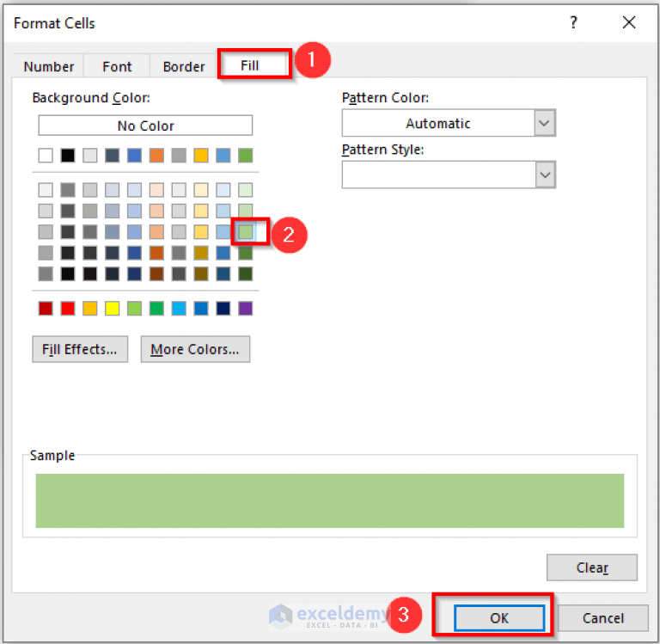Choose the dark red standard color

pyautogui.click(x=46, y=309)
